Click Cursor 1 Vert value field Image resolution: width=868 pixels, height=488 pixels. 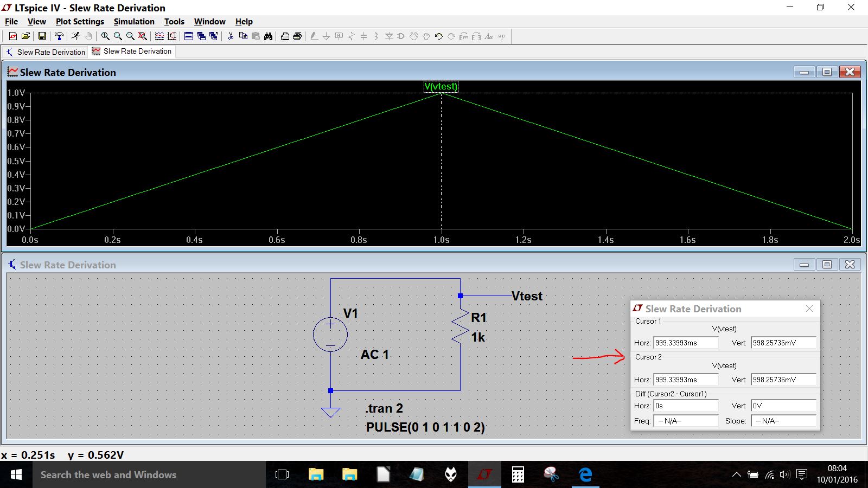783,343
